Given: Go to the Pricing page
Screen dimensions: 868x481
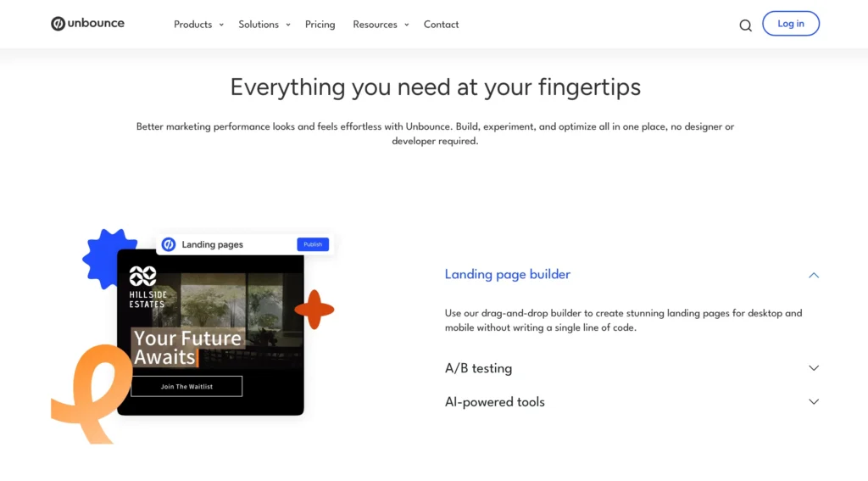Looking at the screenshot, I should [x=320, y=25].
